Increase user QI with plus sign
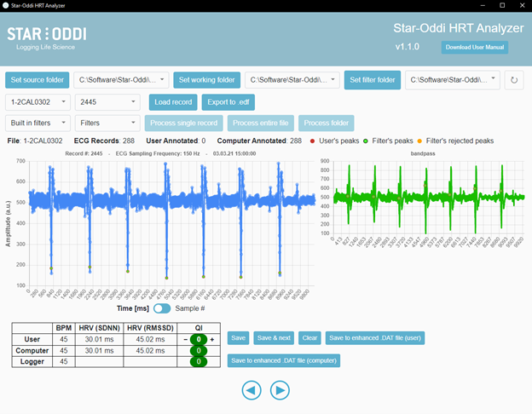The height and width of the screenshot is (414, 532). click(x=212, y=339)
